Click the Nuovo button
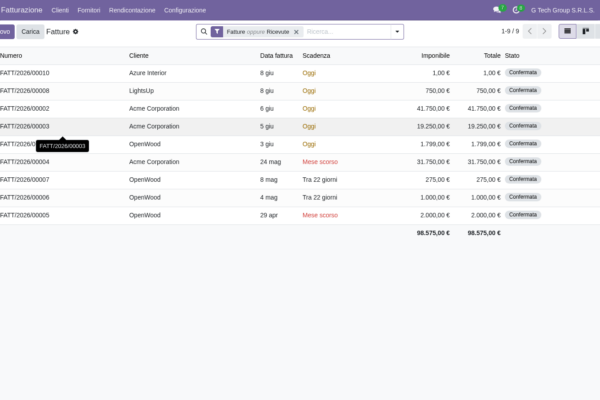This screenshot has height=400, width=600. [6, 32]
